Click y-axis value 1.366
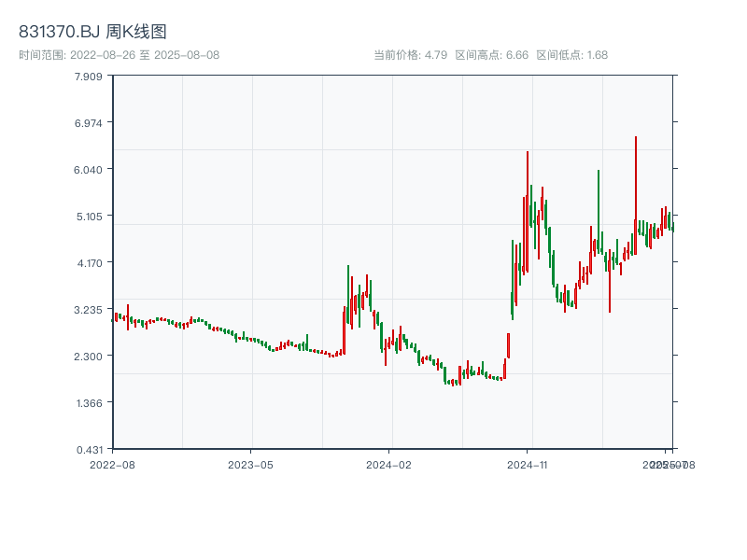Screen dimensions: 747x560 pyautogui.click(x=89, y=403)
